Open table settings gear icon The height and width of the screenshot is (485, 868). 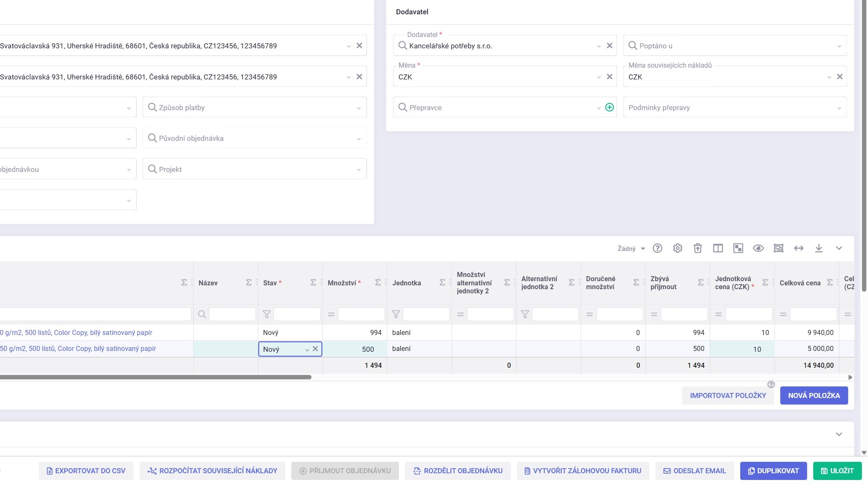678,248
